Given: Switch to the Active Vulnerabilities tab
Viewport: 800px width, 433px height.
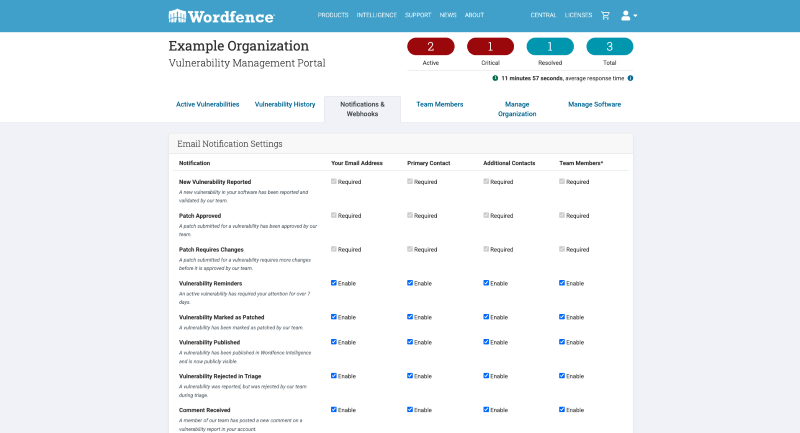Looking at the screenshot, I should point(208,104).
